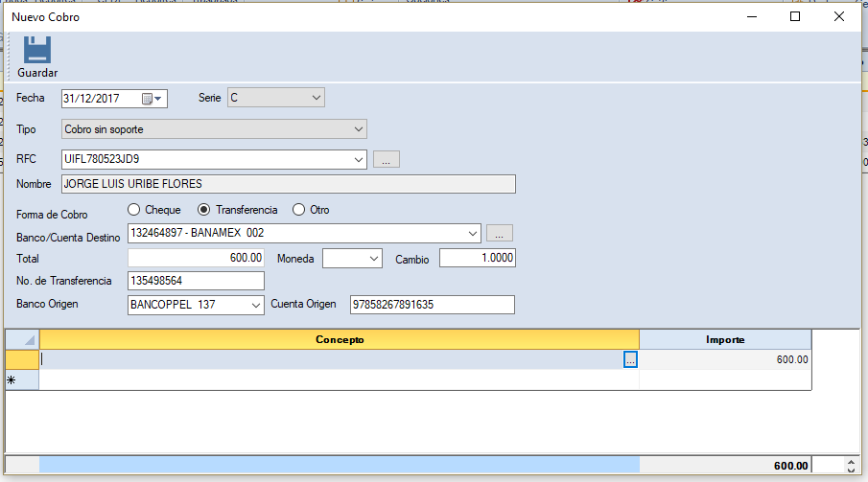
Task: Select the Otro payment option
Action: coord(298,210)
